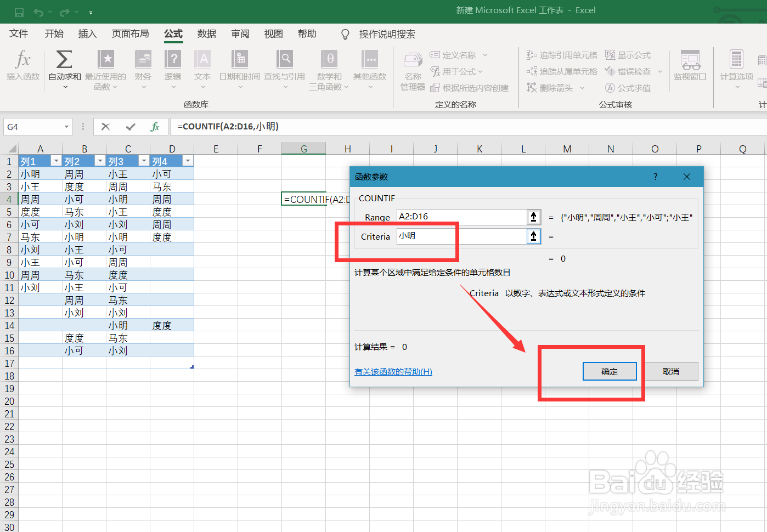
Task: Open the Watch Window (监视窗口)
Action: click(690, 66)
